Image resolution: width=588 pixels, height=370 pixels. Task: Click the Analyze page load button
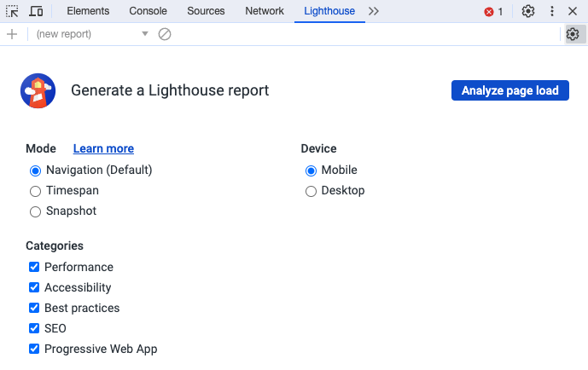(509, 90)
